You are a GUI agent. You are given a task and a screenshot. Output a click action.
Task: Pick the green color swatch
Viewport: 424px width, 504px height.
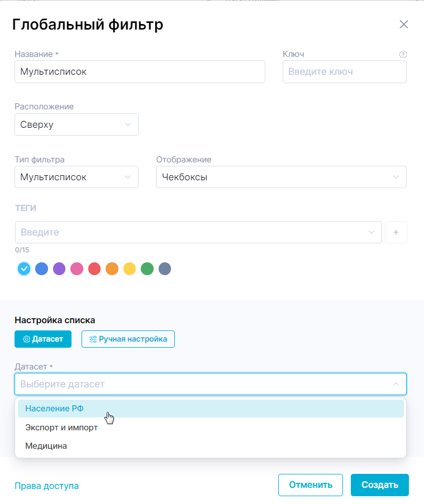(x=147, y=269)
